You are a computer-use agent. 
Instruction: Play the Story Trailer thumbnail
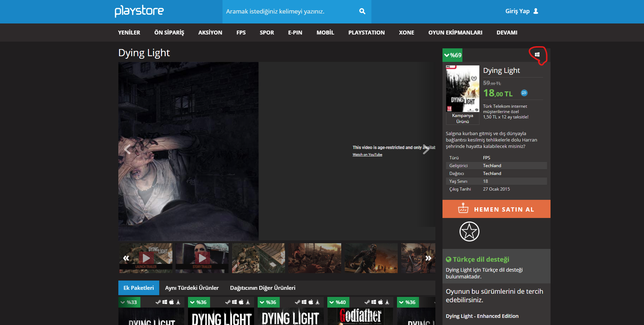(x=202, y=258)
